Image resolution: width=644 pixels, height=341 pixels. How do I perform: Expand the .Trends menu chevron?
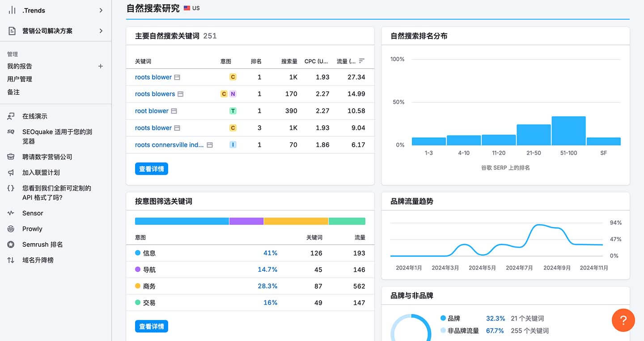[x=101, y=10]
